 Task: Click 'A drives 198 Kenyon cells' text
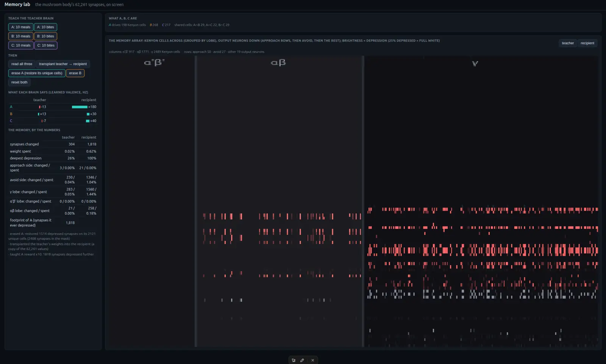(x=127, y=25)
